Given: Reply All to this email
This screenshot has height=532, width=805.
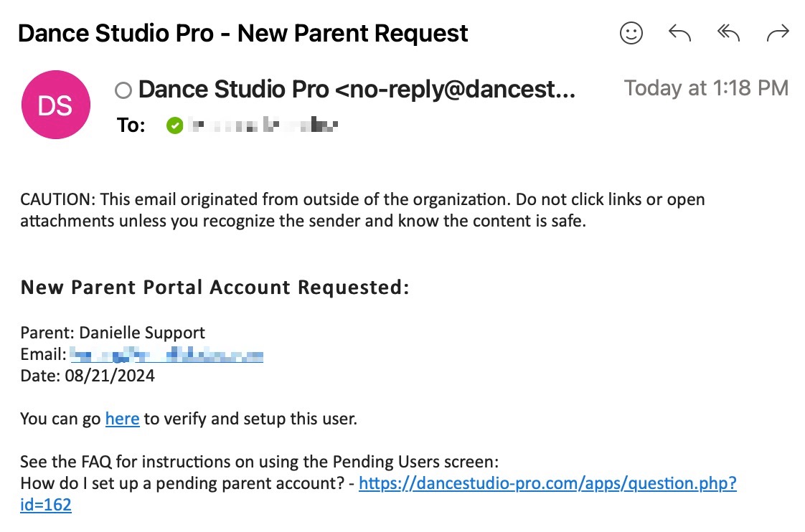Looking at the screenshot, I should (x=728, y=32).
